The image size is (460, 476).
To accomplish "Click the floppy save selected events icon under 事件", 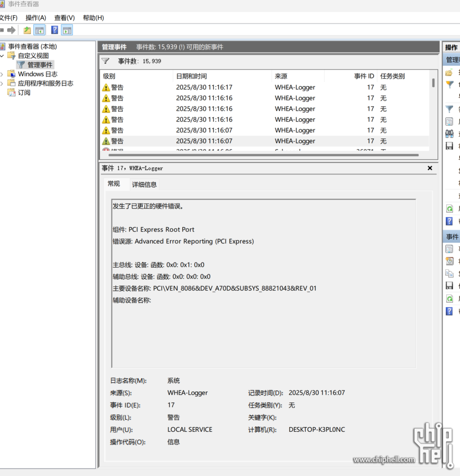I will pos(449,285).
